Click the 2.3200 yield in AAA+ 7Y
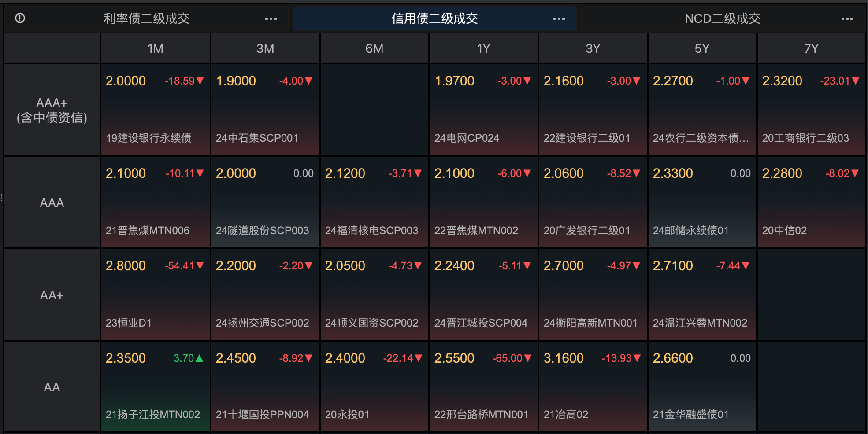Viewport: 868px width, 434px height. click(x=782, y=81)
